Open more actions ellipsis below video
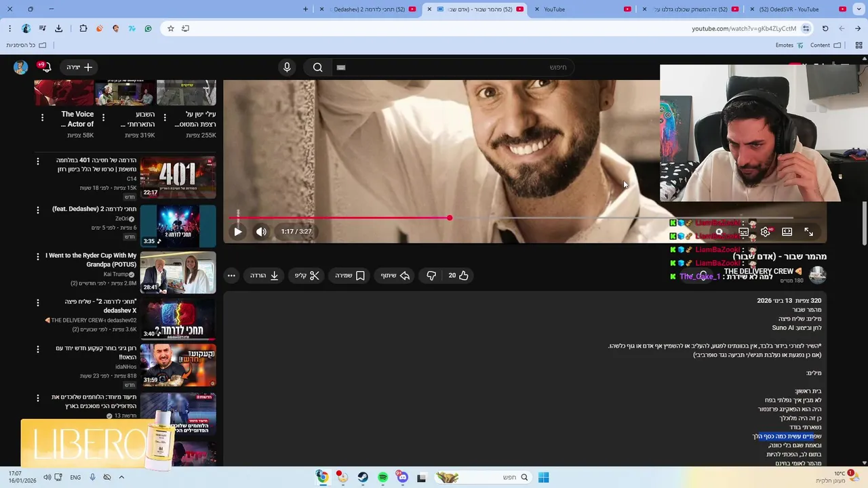 click(231, 276)
